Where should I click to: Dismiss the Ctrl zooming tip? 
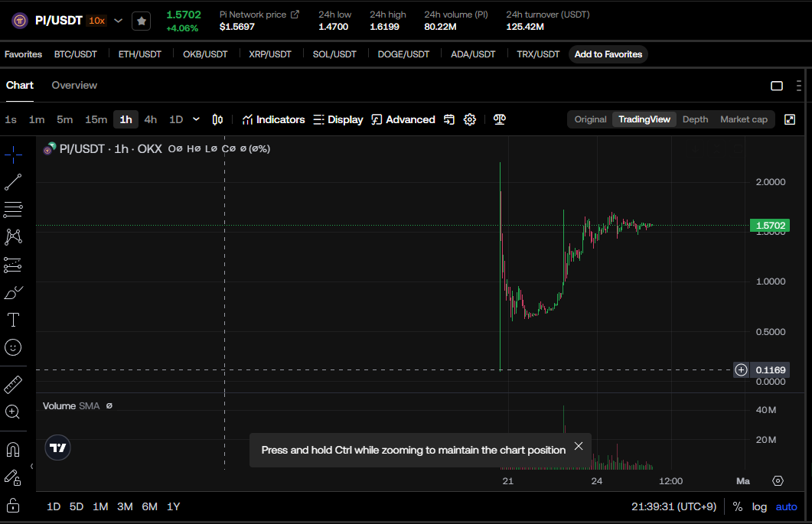pyautogui.click(x=579, y=446)
